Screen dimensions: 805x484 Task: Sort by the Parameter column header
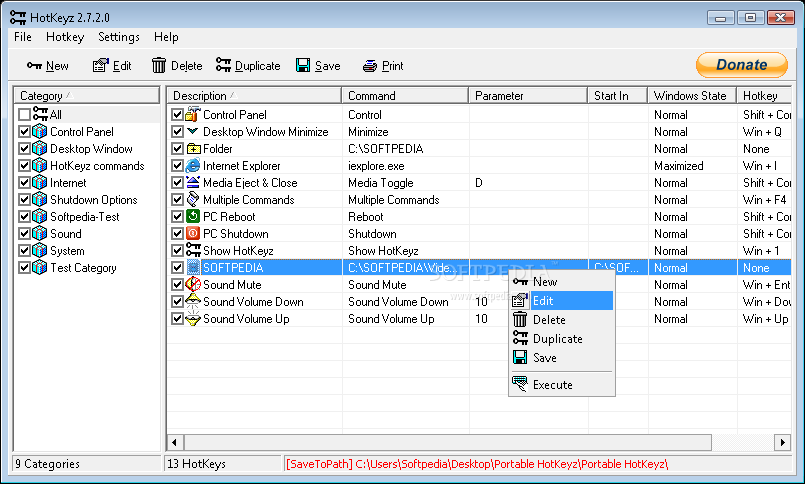pyautogui.click(x=528, y=95)
